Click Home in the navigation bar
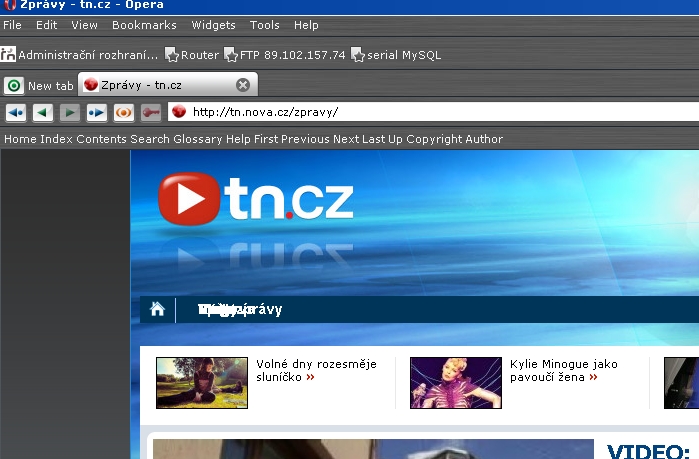 [x=20, y=139]
